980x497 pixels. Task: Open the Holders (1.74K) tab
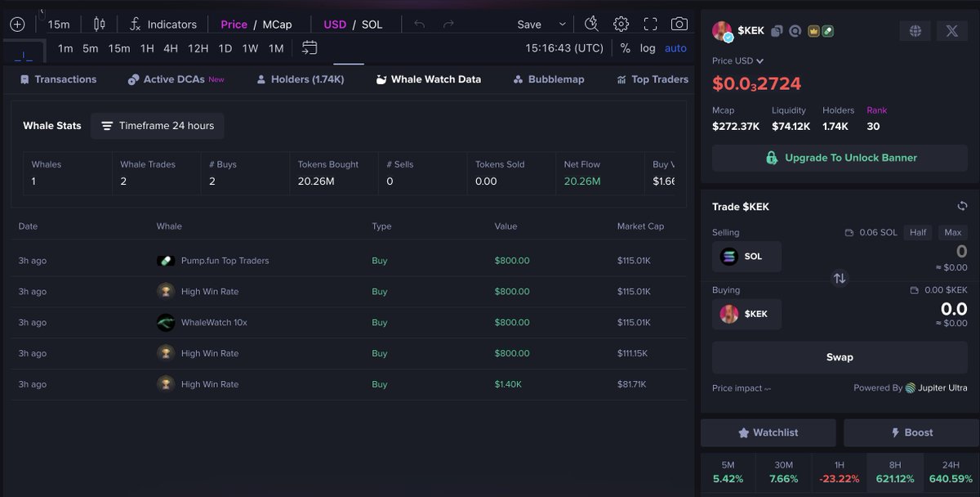(x=300, y=79)
